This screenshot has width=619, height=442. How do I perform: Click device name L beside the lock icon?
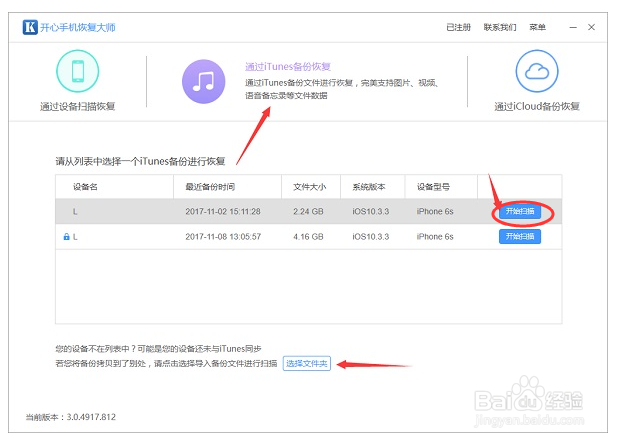click(75, 237)
